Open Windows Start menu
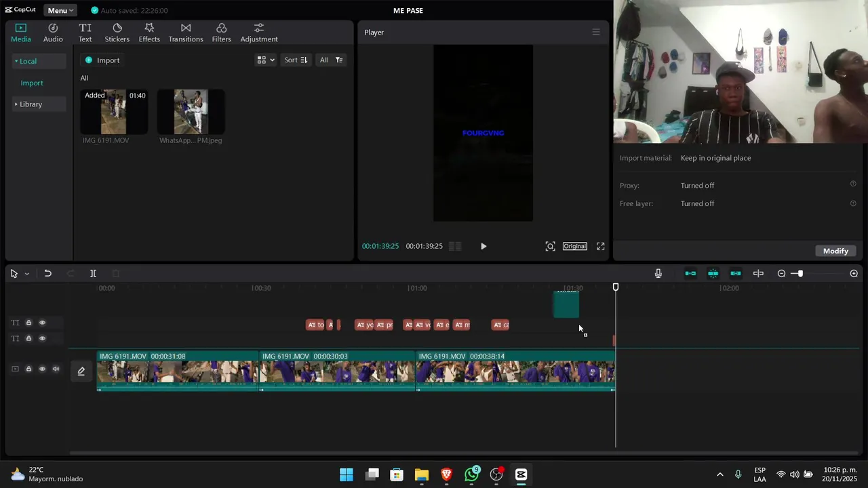Image resolution: width=868 pixels, height=488 pixels. coord(347,474)
